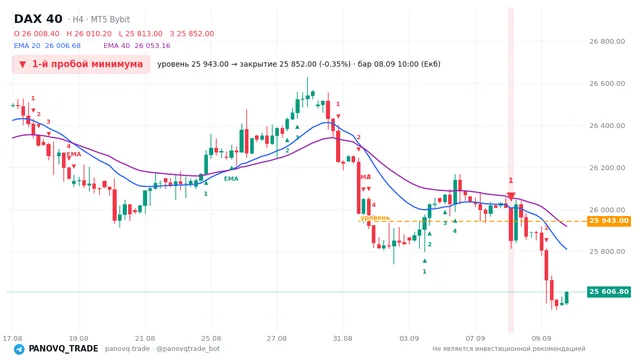Click the 27.08 date axis label
Viewport: 640px width, 360px height.
tap(277, 338)
